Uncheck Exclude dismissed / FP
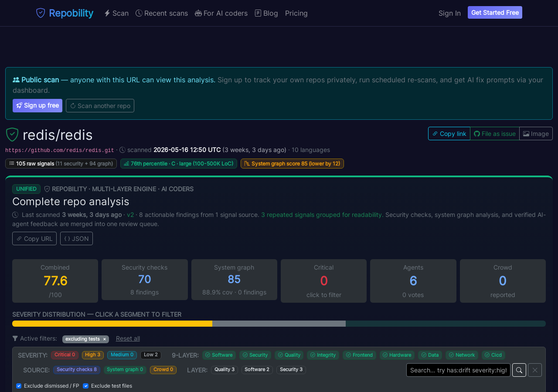 click(x=19, y=386)
